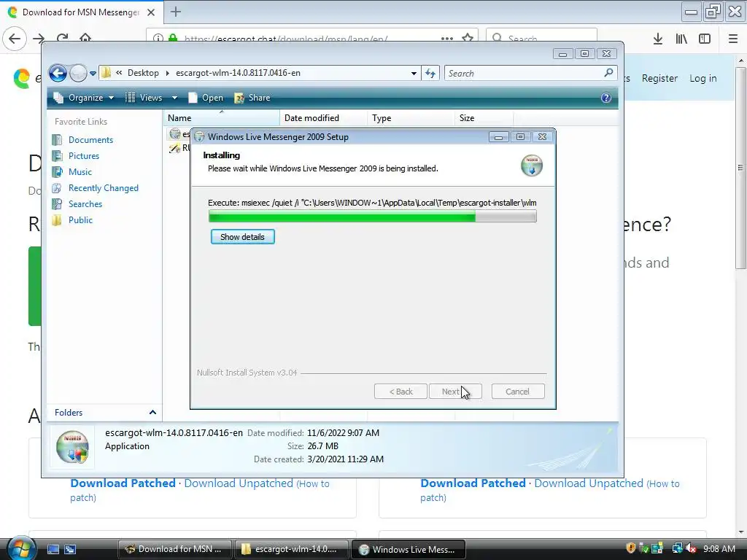The image size is (747, 560).
Task: Click the green Firefox tab favicon
Action: 13,12
